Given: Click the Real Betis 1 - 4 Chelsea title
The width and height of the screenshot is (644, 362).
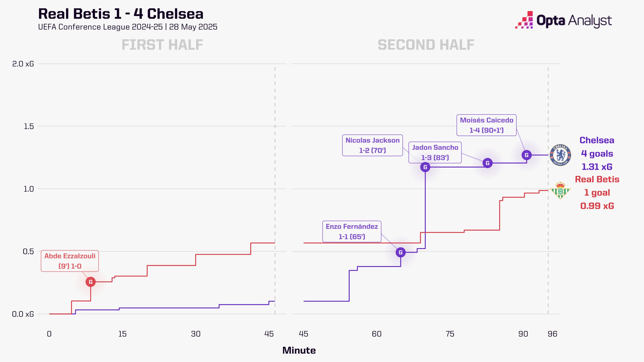Looking at the screenshot, I should pyautogui.click(x=121, y=14).
